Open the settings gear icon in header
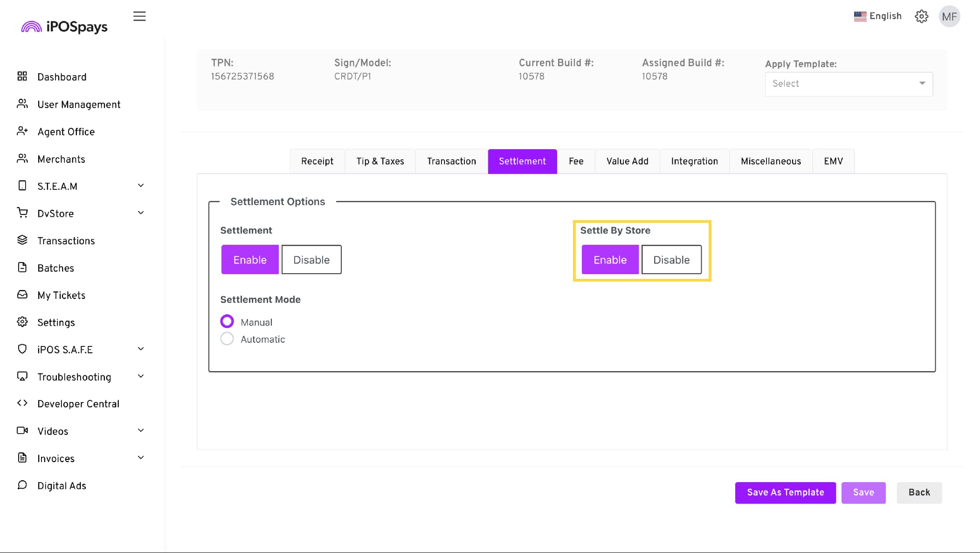The height and width of the screenshot is (553, 980). point(921,16)
